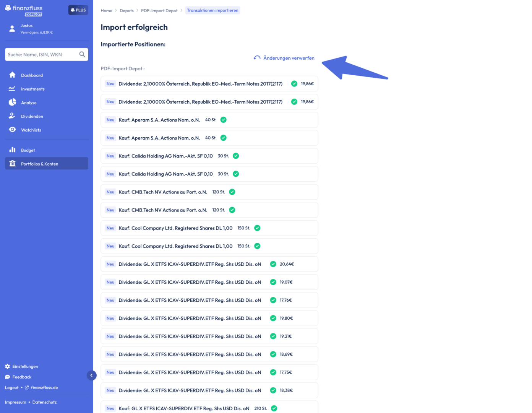Click the green check beside 20,64€
This screenshot has width=532, height=413.
pos(273,264)
